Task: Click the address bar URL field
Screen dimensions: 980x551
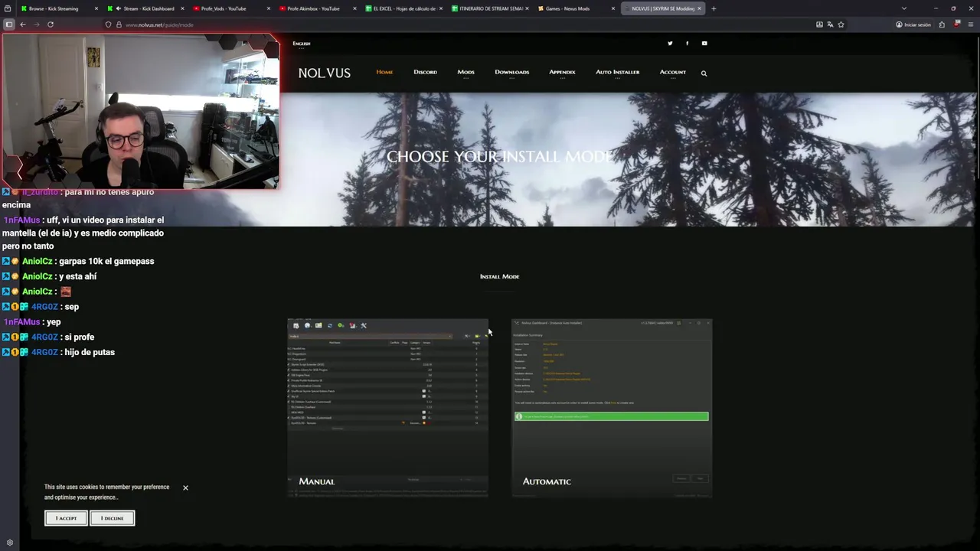Action: [x=459, y=24]
